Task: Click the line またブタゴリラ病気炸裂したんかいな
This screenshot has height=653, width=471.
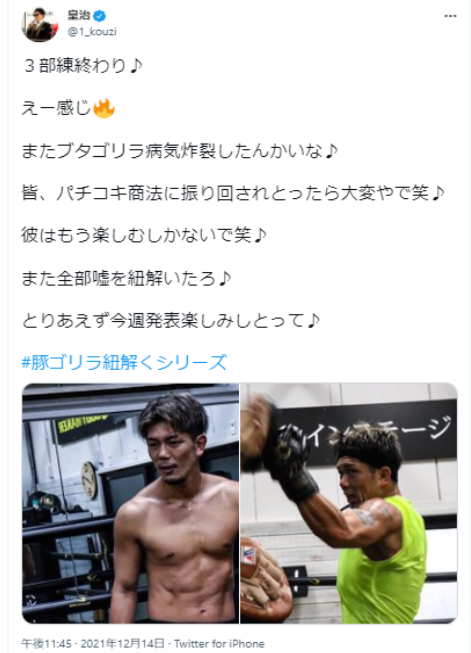Action: [179, 151]
